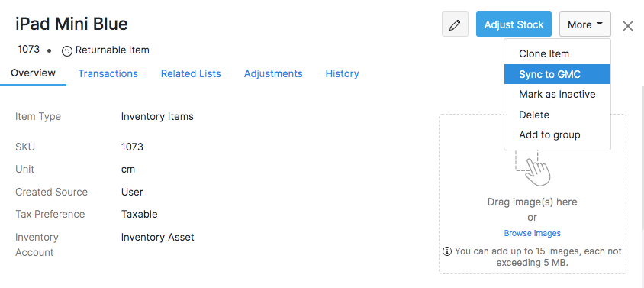Open the History tab
Image resolution: width=644 pixels, height=288 pixels.
(x=342, y=73)
